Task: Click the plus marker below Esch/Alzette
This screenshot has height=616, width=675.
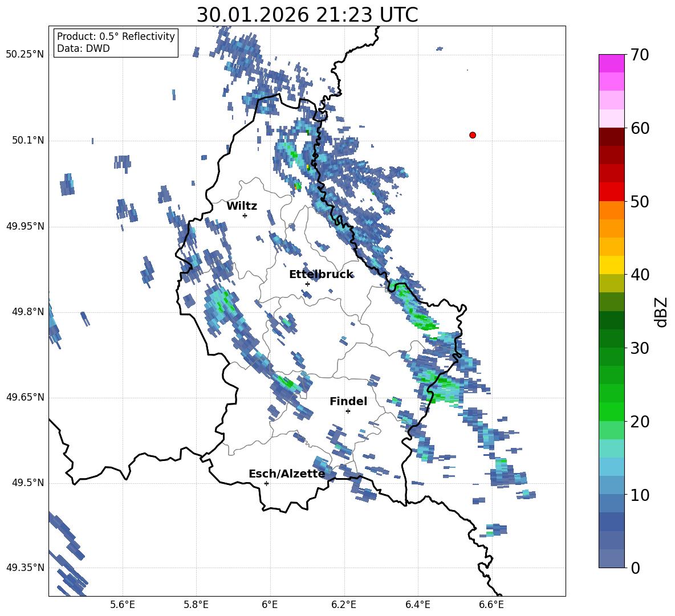Action: (x=266, y=483)
